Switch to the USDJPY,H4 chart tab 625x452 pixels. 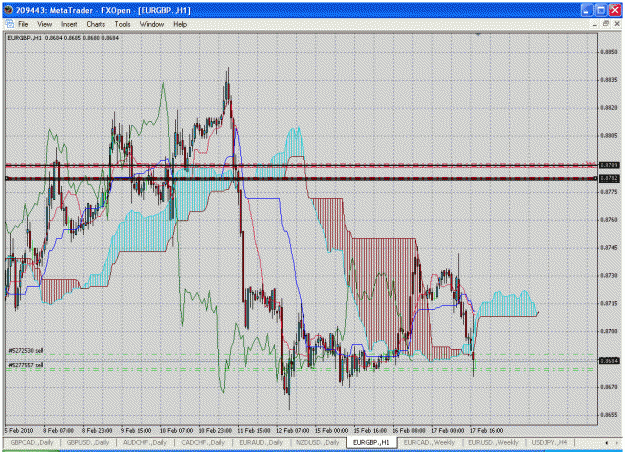549,442
